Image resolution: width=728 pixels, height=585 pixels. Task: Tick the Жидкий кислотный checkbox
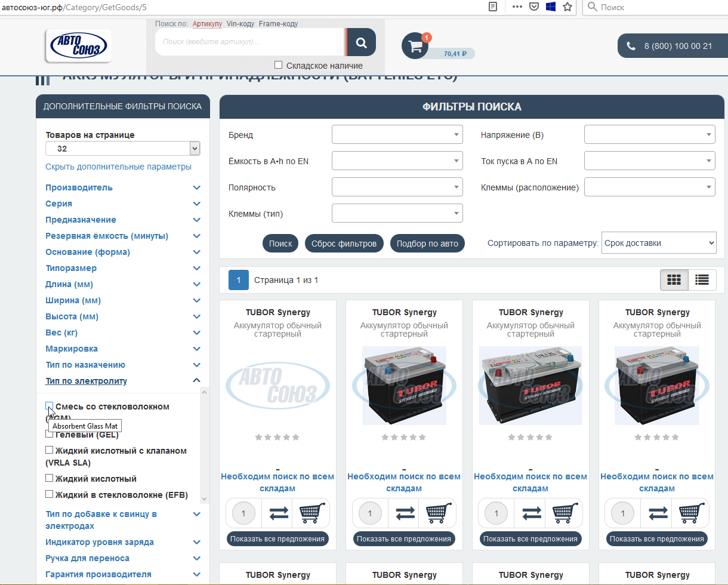tap(50, 478)
